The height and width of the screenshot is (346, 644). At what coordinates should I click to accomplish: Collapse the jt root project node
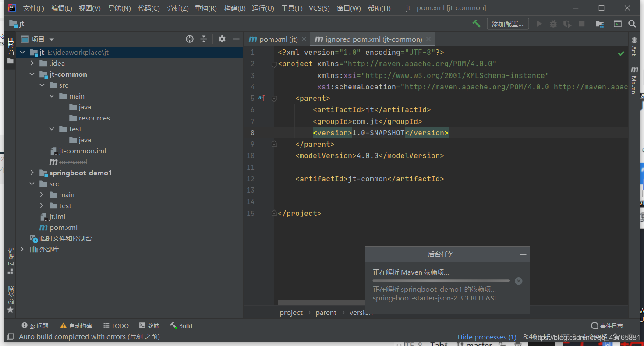(x=22, y=53)
